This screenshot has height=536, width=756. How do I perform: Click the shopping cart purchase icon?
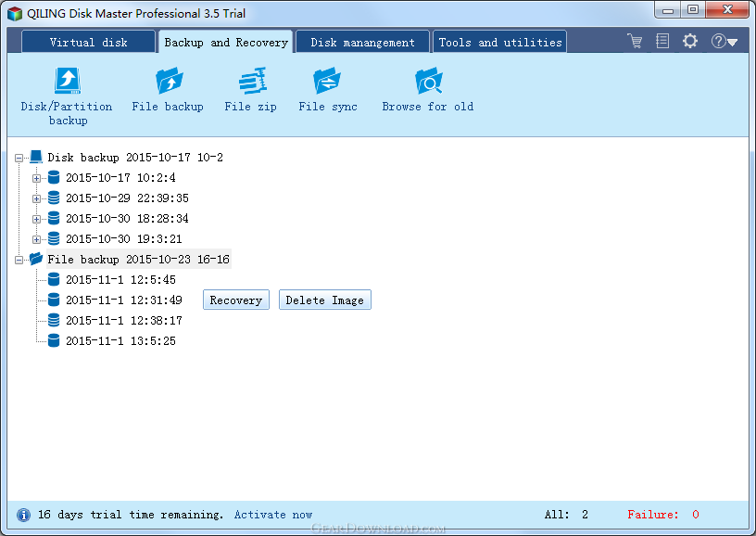635,41
